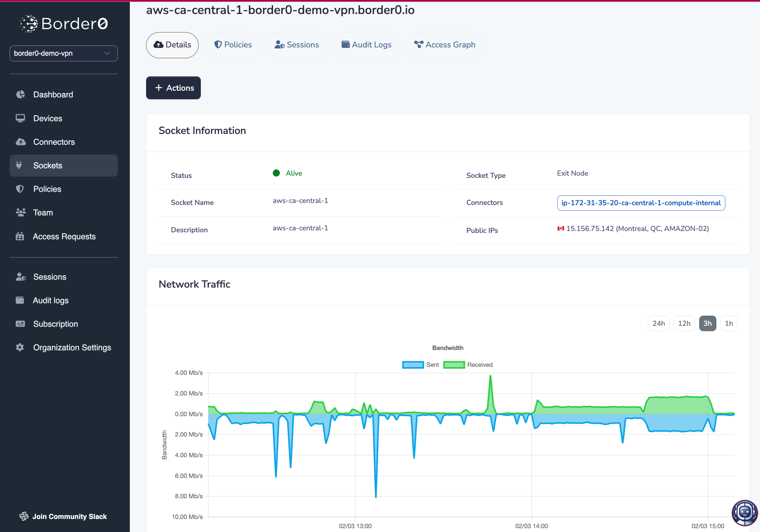Screen dimensions: 760x532
Task: Click the Canada flag icon beside Public IP
Action: [x=560, y=229]
